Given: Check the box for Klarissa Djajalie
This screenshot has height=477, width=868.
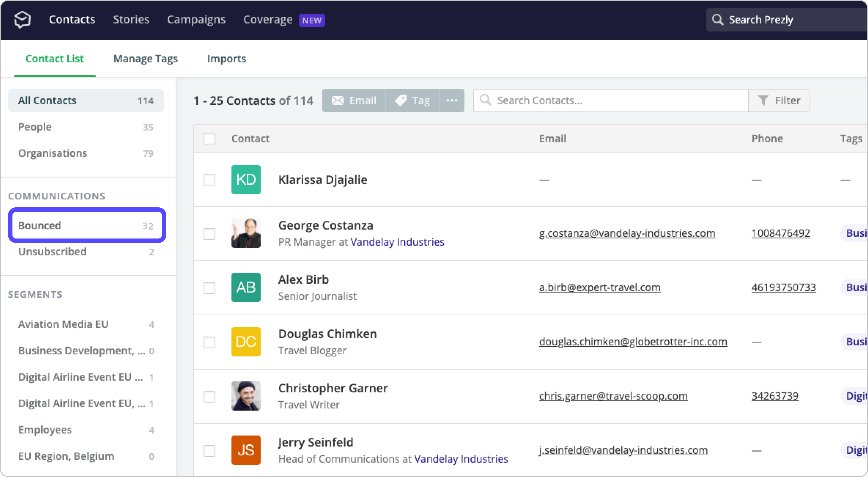Looking at the screenshot, I should (x=209, y=180).
